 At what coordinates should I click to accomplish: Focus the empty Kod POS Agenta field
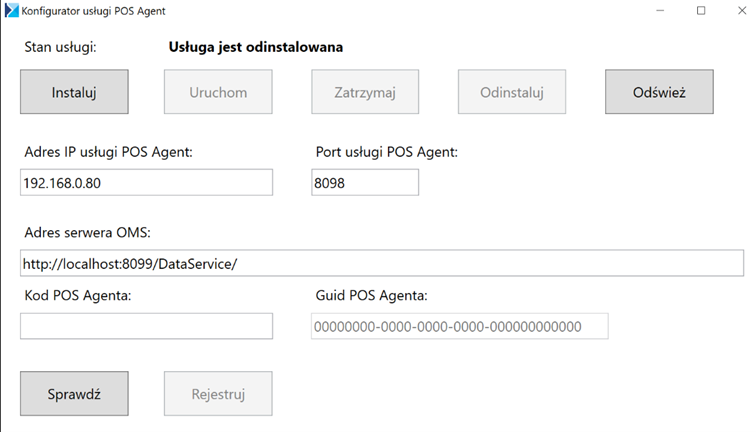click(147, 326)
